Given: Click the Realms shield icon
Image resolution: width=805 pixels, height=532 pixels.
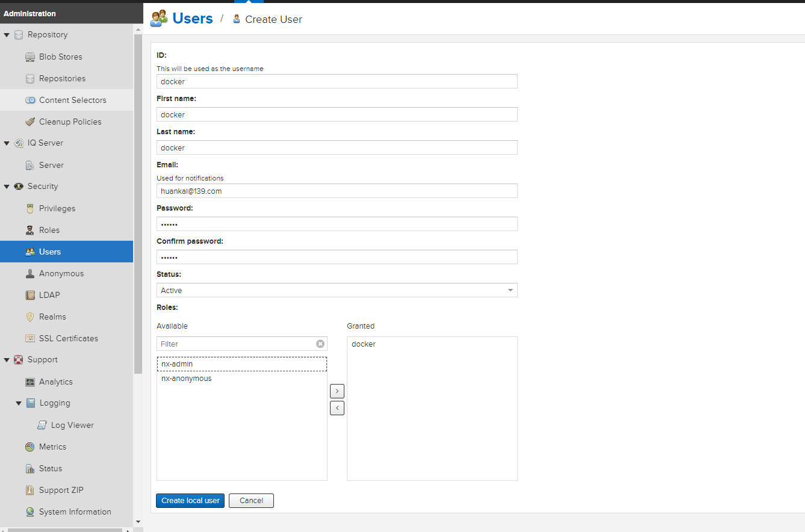Looking at the screenshot, I should pyautogui.click(x=30, y=317).
